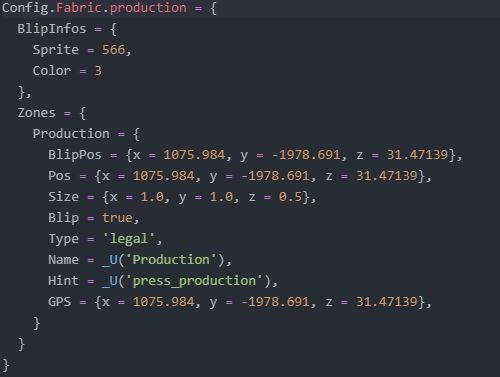The image size is (500, 377).
Task: Click the BlipPos key name
Action: [x=75, y=155]
